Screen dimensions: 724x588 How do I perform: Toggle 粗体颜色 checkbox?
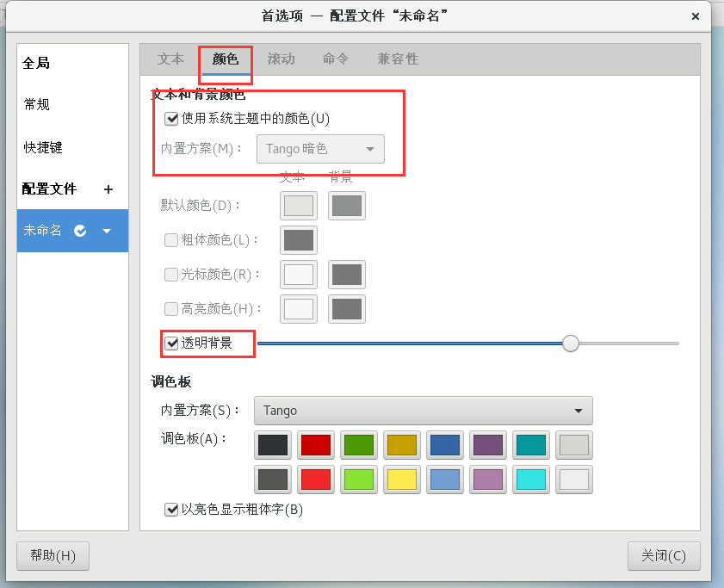[x=171, y=240]
